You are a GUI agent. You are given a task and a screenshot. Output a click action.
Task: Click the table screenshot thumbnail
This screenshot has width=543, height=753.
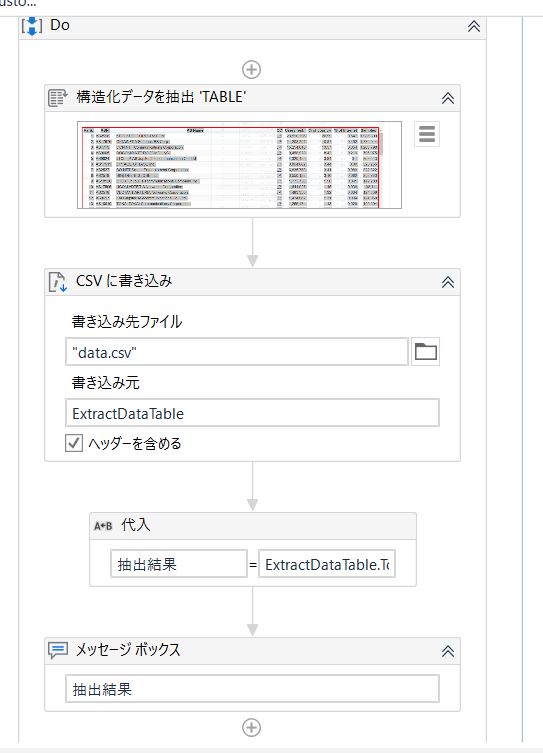239,165
